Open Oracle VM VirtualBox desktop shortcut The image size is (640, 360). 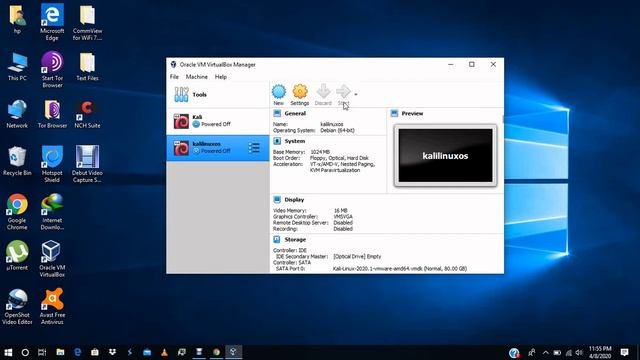coord(52,259)
